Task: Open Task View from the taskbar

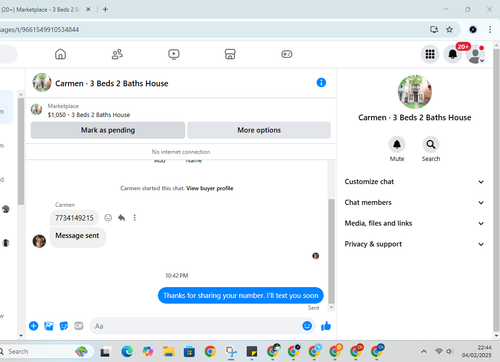Action: [106, 351]
